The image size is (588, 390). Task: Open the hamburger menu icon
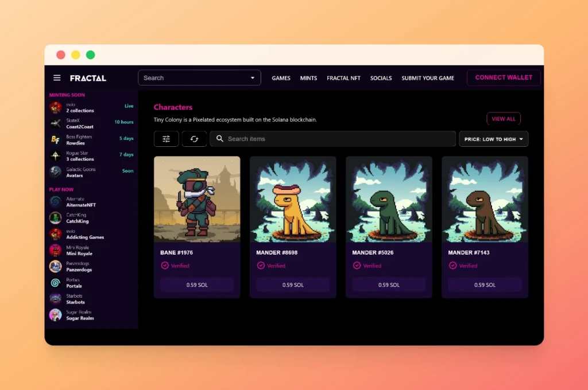pos(57,78)
